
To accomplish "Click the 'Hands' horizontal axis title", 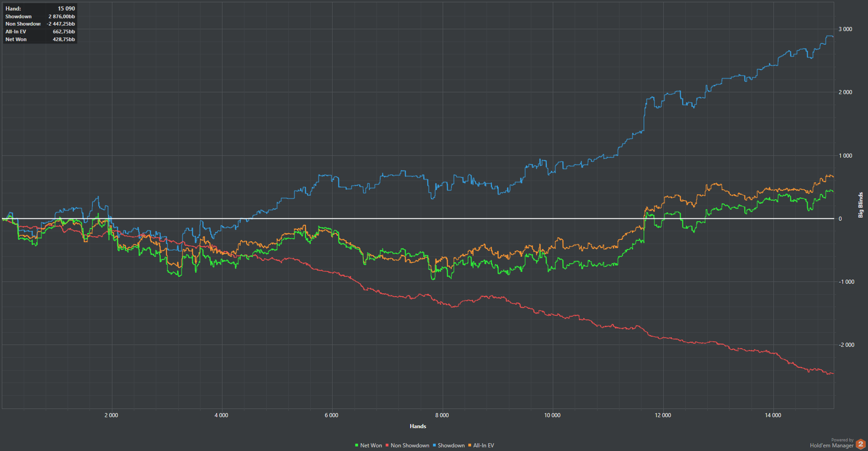I will click(x=418, y=426).
